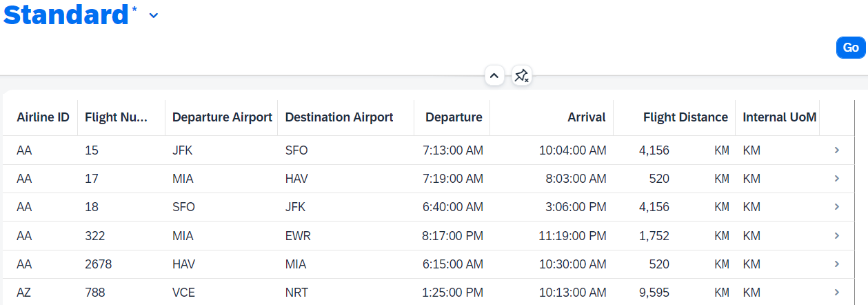The width and height of the screenshot is (868, 305).
Task: Select the Standard view title
Action: (x=66, y=15)
